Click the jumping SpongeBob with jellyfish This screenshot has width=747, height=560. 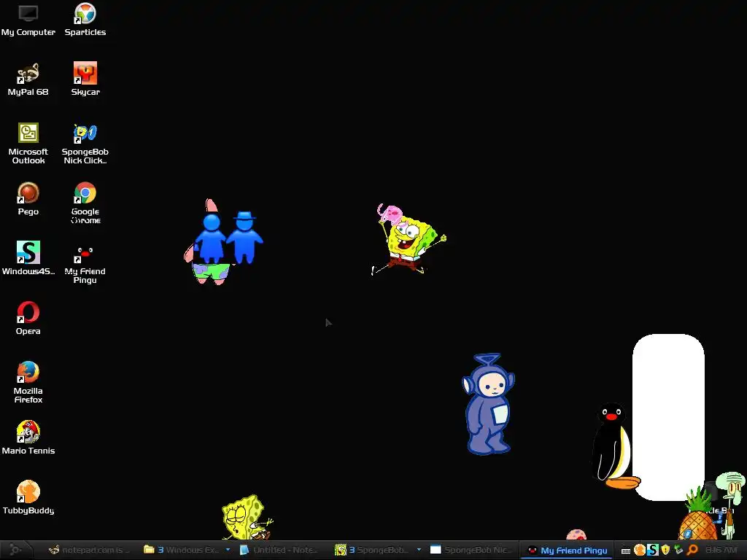(x=409, y=239)
